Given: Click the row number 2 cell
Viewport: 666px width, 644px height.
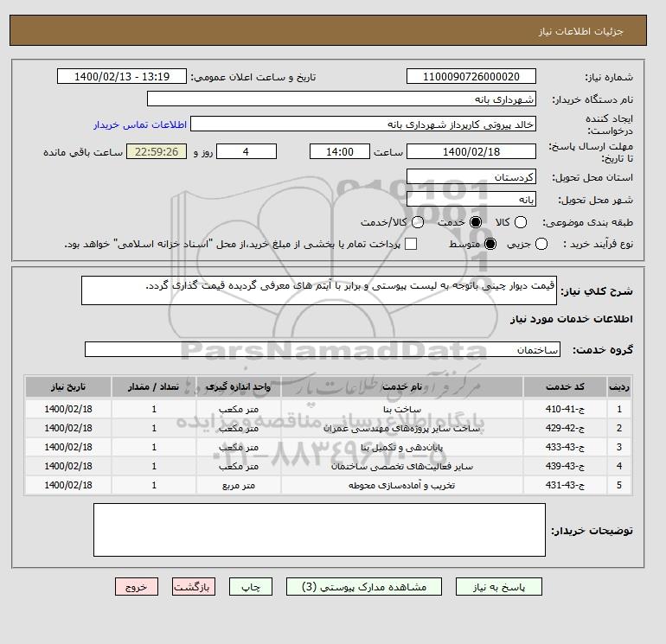Looking at the screenshot, I should (x=618, y=429).
